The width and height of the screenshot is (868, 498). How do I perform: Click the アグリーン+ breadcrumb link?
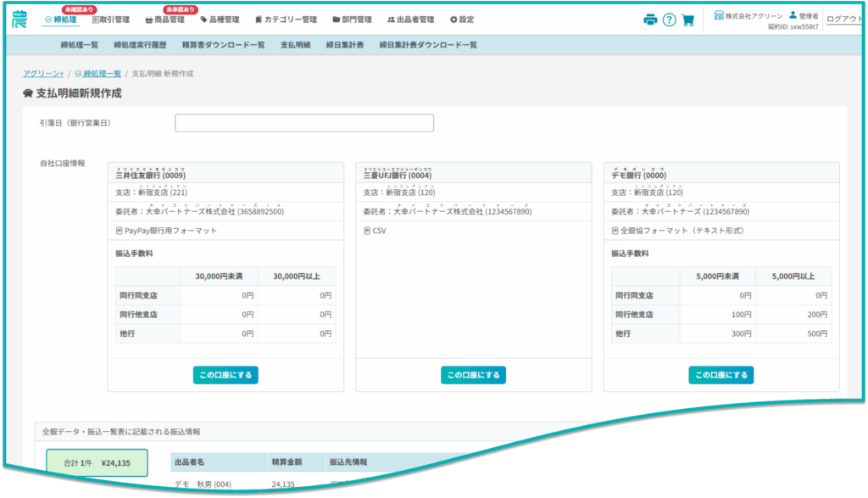[43, 73]
